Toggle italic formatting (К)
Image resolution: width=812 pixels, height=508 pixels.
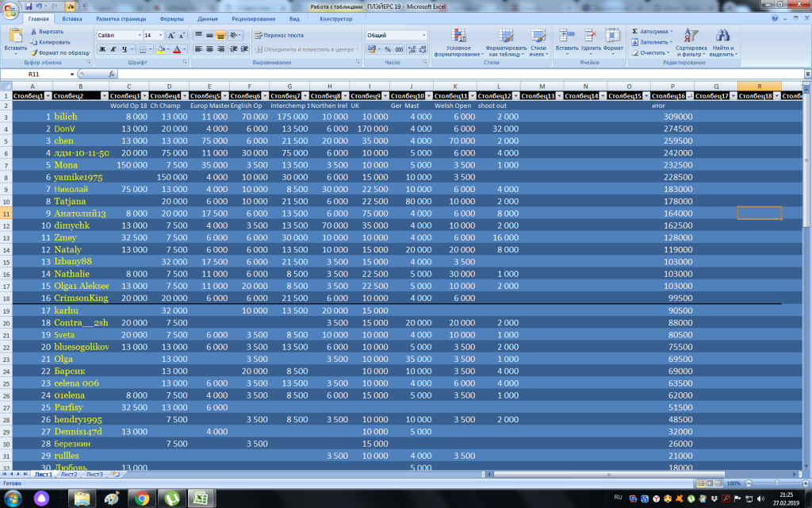point(113,49)
